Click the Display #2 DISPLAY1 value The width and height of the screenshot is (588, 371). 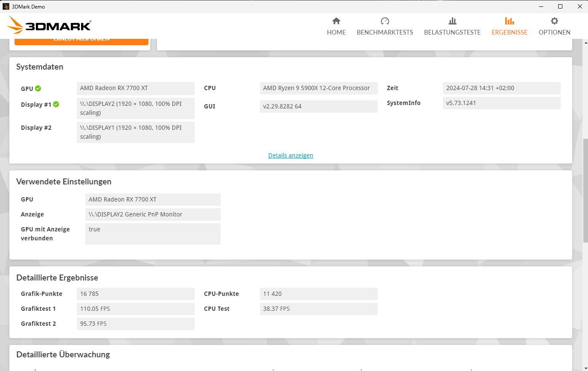click(x=136, y=132)
